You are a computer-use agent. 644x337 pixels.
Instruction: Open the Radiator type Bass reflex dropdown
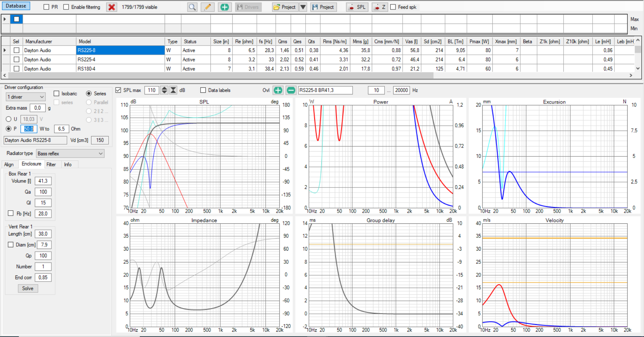point(70,154)
